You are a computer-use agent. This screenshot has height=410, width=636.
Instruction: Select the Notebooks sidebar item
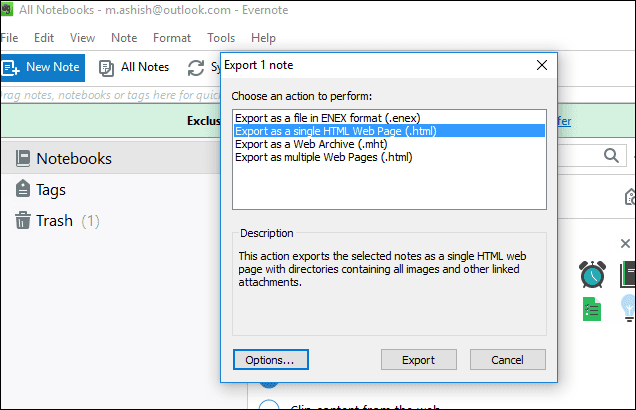110,159
